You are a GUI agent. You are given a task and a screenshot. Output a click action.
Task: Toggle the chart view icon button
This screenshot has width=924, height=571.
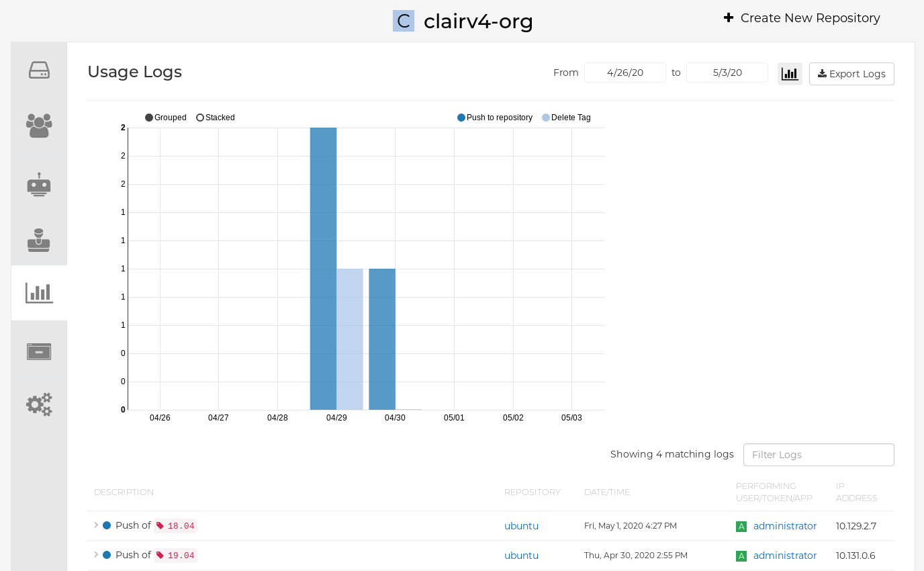click(790, 74)
